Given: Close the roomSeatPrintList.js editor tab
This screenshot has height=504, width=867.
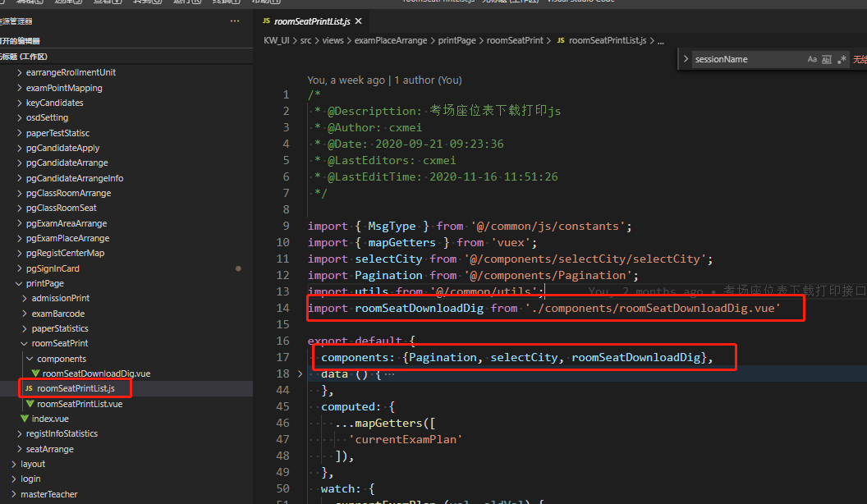Looking at the screenshot, I should tap(358, 21).
